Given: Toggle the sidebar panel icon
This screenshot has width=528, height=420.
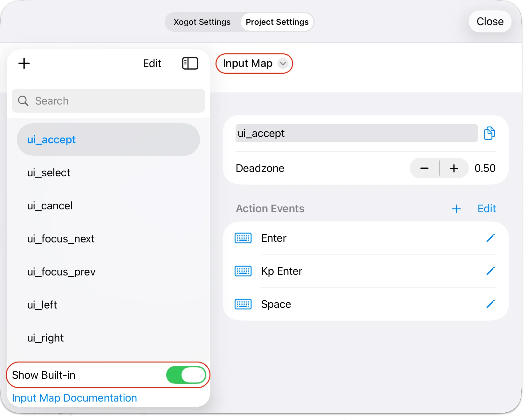Looking at the screenshot, I should tap(190, 63).
